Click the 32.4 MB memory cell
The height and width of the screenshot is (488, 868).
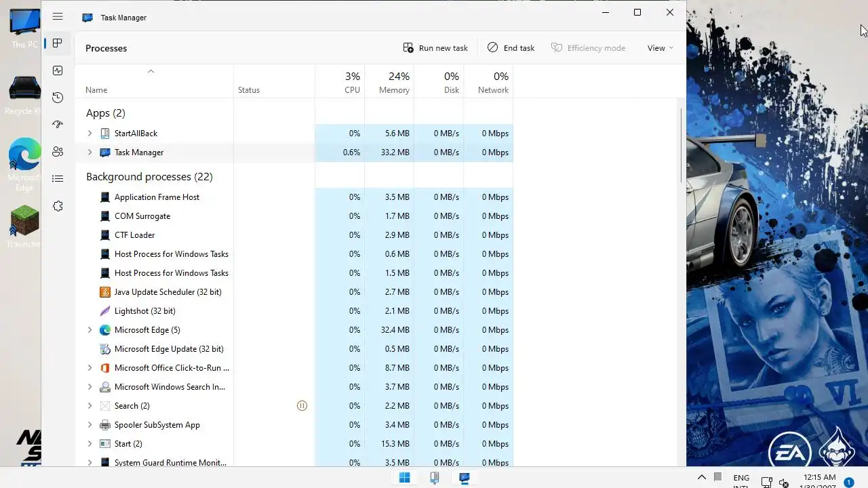pyautogui.click(x=389, y=330)
